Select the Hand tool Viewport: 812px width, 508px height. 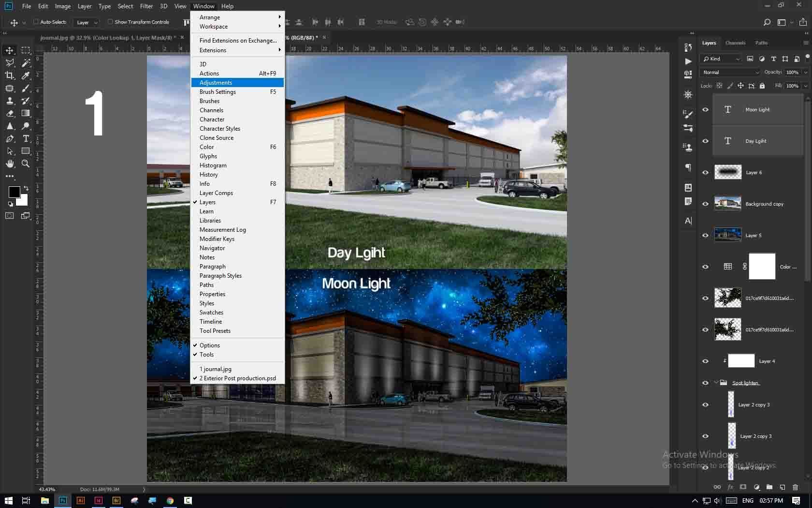pos(10,164)
